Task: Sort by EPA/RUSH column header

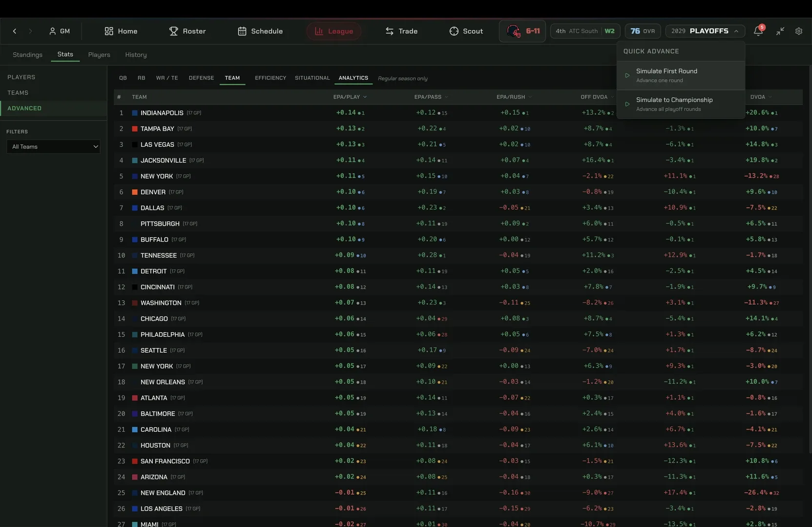Action: [x=514, y=97]
